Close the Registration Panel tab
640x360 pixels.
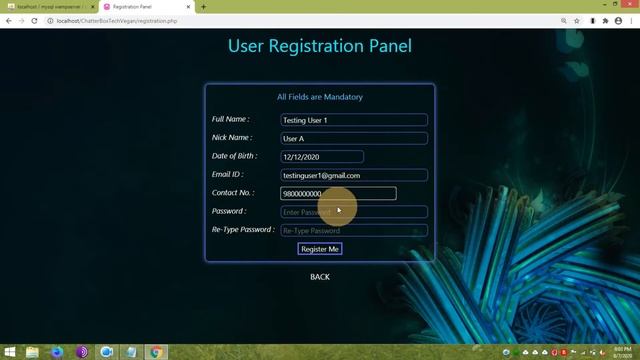188,7
